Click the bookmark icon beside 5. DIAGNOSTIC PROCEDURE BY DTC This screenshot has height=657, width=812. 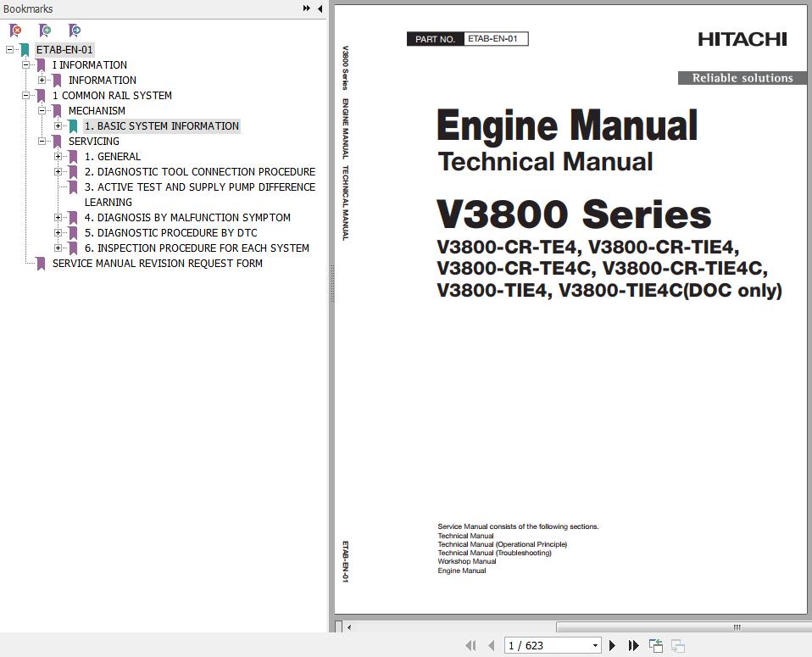click(x=73, y=233)
